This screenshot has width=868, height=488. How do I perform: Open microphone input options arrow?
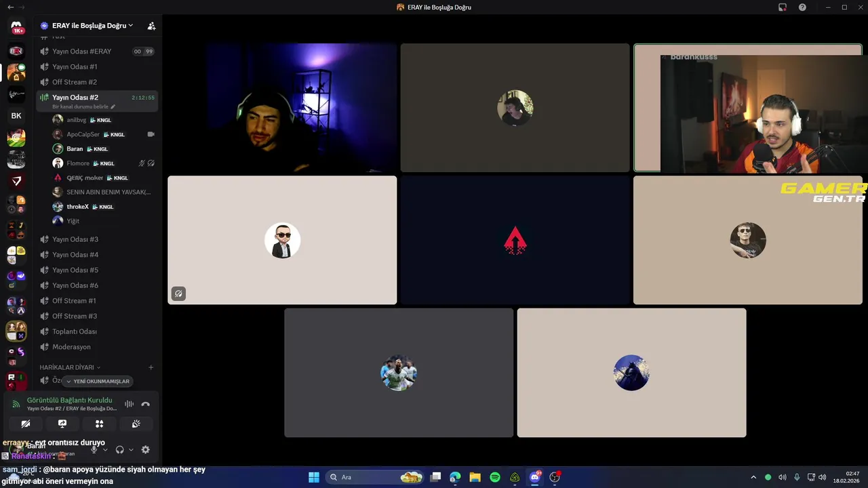pos(105,449)
